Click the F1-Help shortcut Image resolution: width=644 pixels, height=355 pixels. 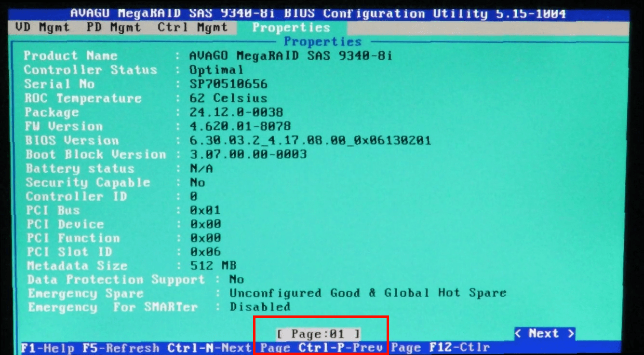pyautogui.click(x=48, y=348)
